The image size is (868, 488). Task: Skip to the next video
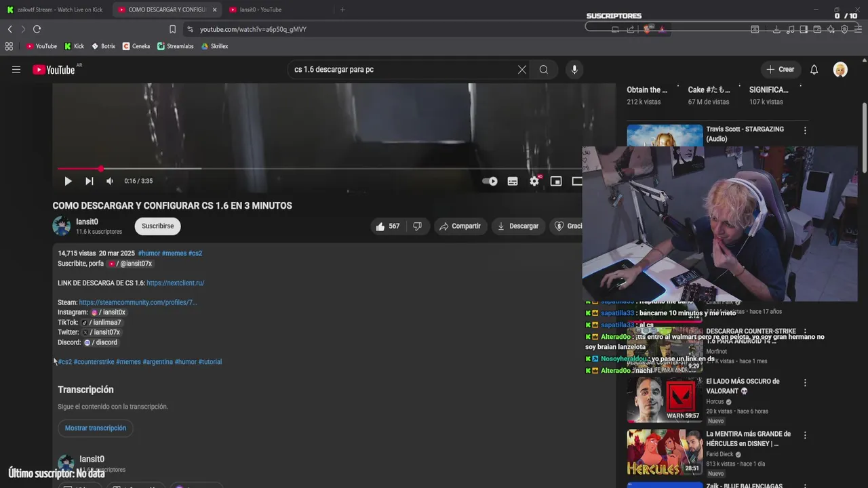(89, 181)
